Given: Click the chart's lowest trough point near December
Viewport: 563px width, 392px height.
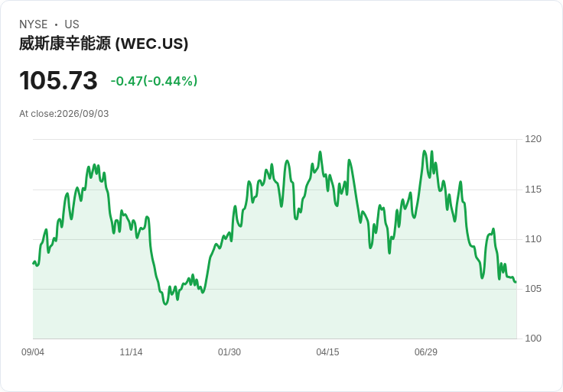Looking at the screenshot, I should pyautogui.click(x=165, y=304).
